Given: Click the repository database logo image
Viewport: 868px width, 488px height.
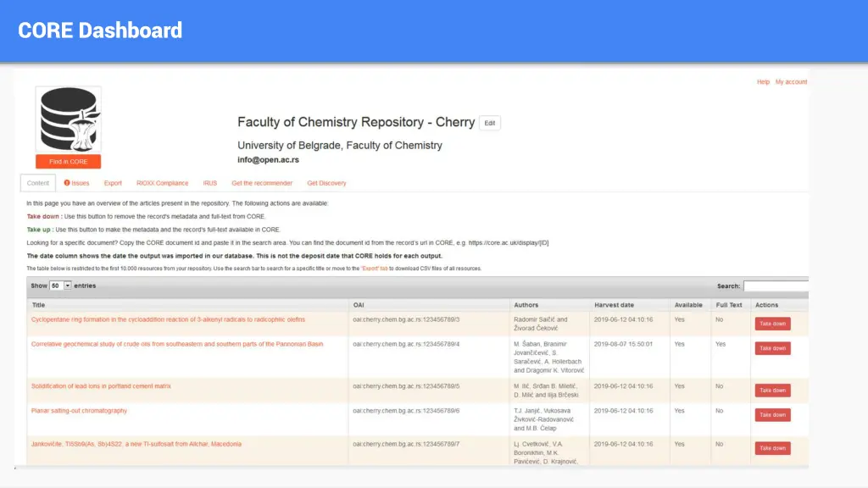Looking at the screenshot, I should pyautogui.click(x=68, y=119).
